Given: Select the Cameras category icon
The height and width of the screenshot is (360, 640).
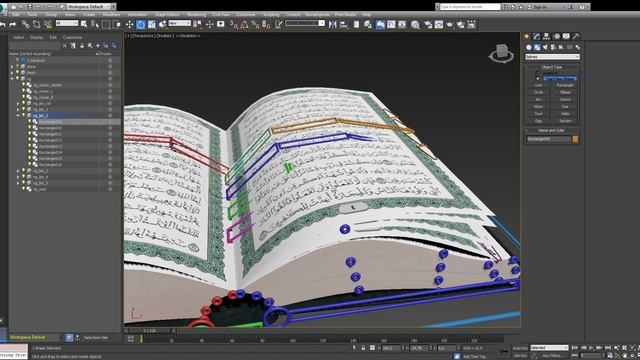Looking at the screenshot, I should point(553,47).
